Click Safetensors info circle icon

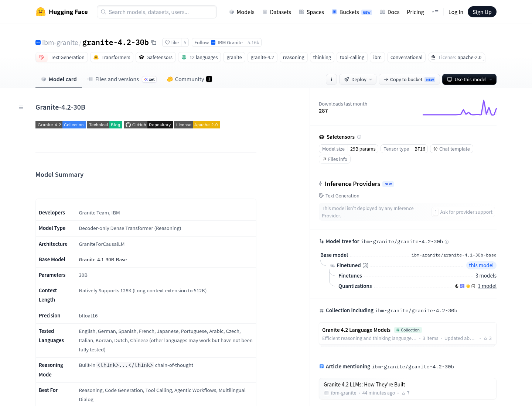point(359,137)
